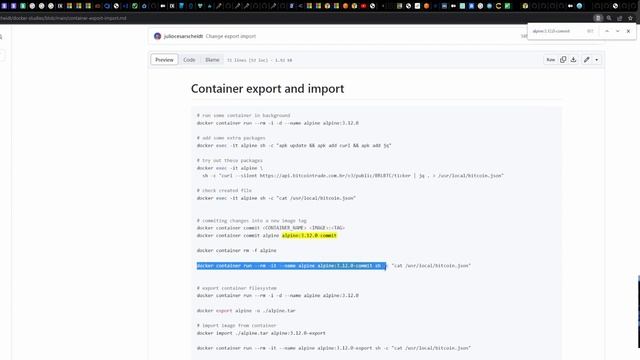The image size is (640, 360).
Task: Go to next find match
Action: point(618,31)
